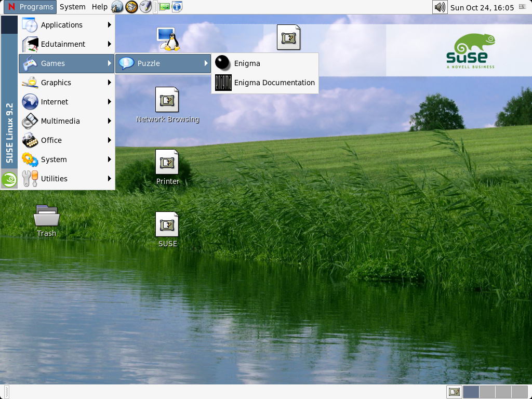
Task: Click the Office typewriter icon
Action: tap(30, 140)
